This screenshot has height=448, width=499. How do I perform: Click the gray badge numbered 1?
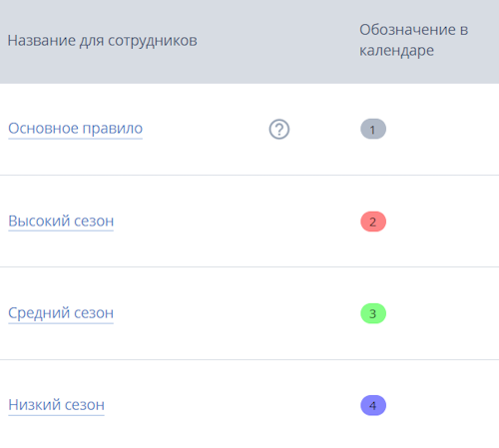click(373, 129)
